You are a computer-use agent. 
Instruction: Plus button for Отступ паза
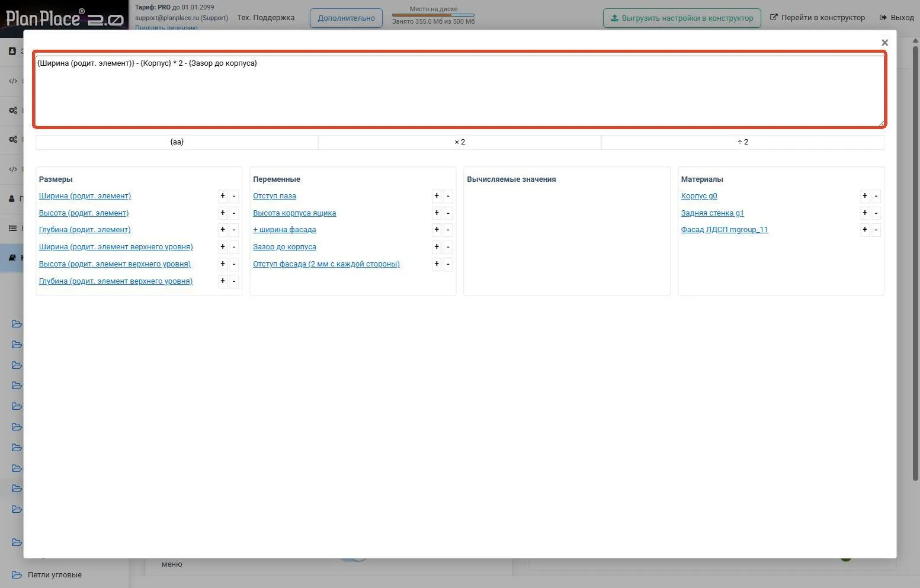click(x=437, y=196)
